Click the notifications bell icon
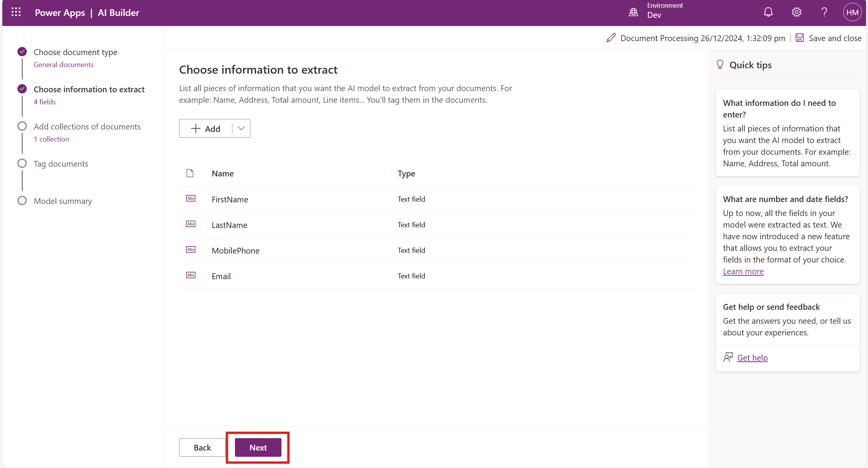The image size is (868, 468). click(x=768, y=12)
